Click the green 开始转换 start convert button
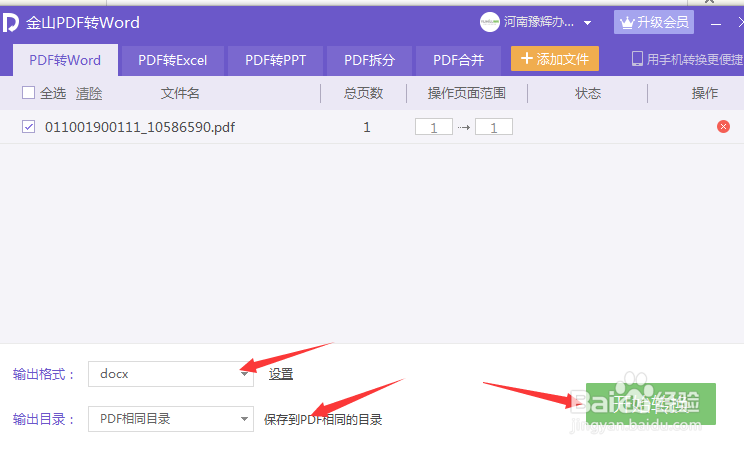The image size is (744, 451). click(x=651, y=404)
